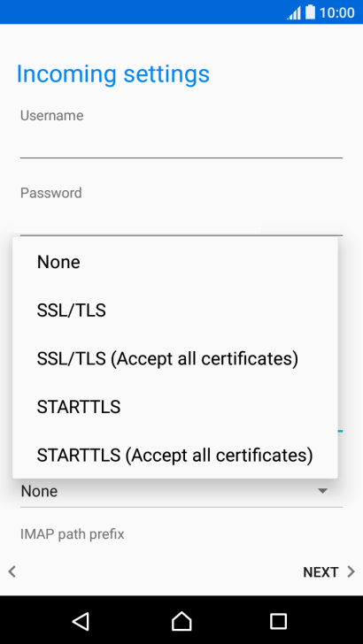
Task: Click the NEXT button
Action: [x=321, y=572]
